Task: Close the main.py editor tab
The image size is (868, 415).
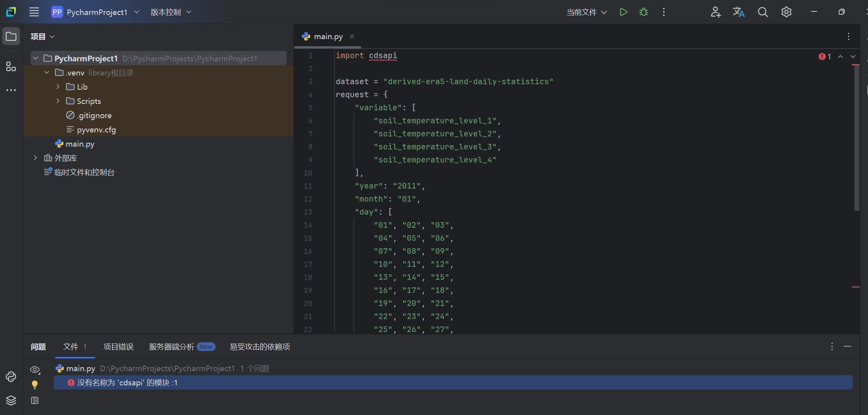Action: [x=351, y=36]
